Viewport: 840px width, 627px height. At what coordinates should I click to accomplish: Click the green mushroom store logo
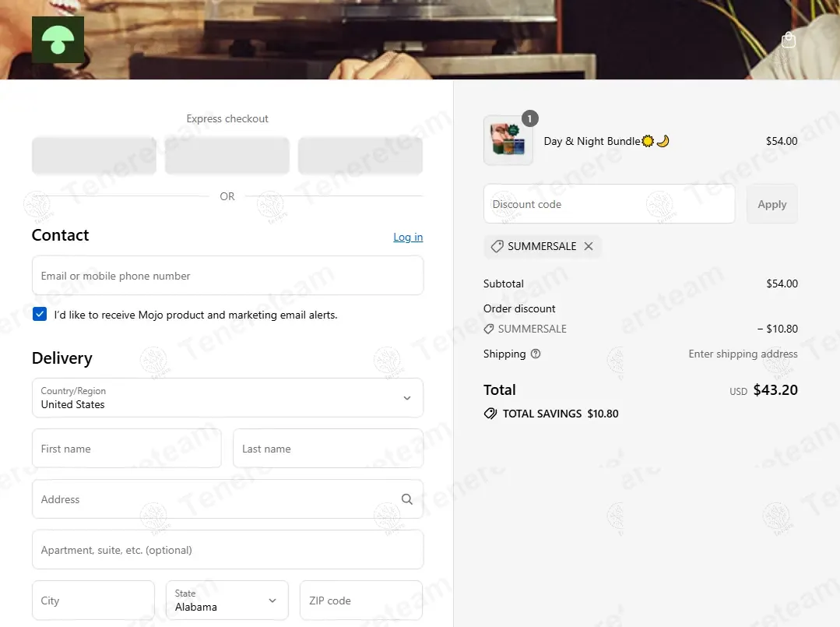click(x=58, y=40)
